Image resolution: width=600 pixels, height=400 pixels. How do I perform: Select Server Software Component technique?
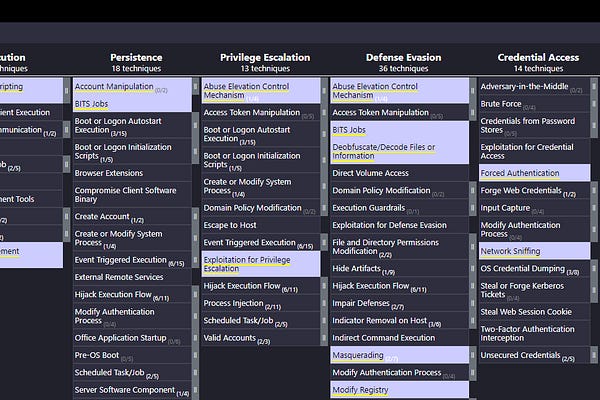tap(132, 390)
